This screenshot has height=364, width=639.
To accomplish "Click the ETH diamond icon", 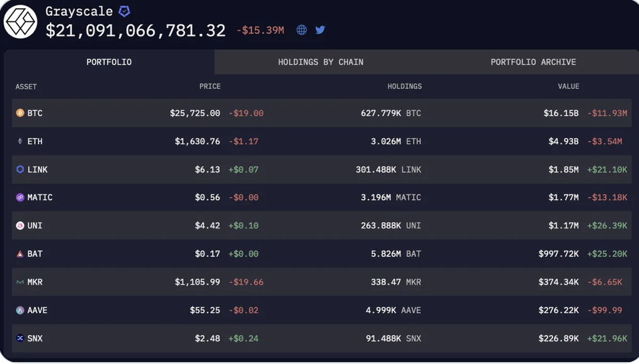I will (x=20, y=141).
